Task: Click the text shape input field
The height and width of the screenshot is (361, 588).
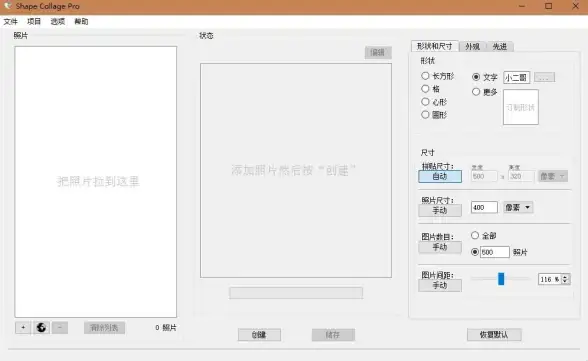Action: click(x=516, y=78)
